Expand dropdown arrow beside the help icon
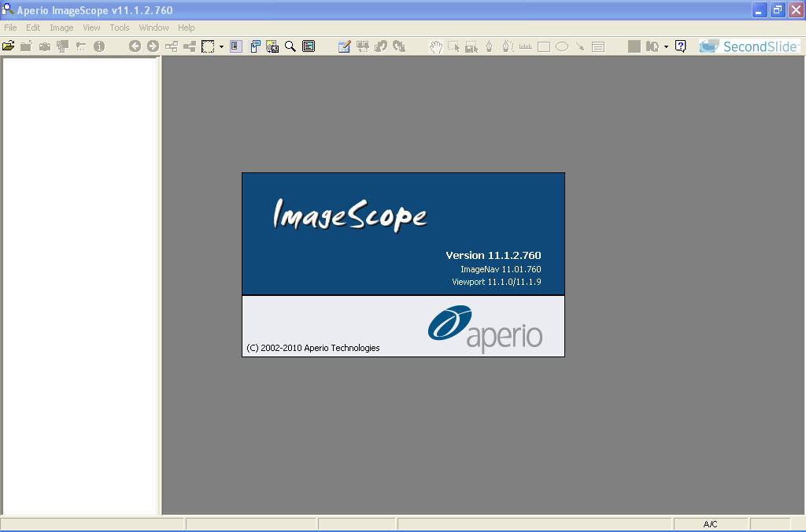This screenshot has height=532, width=806. click(x=666, y=46)
